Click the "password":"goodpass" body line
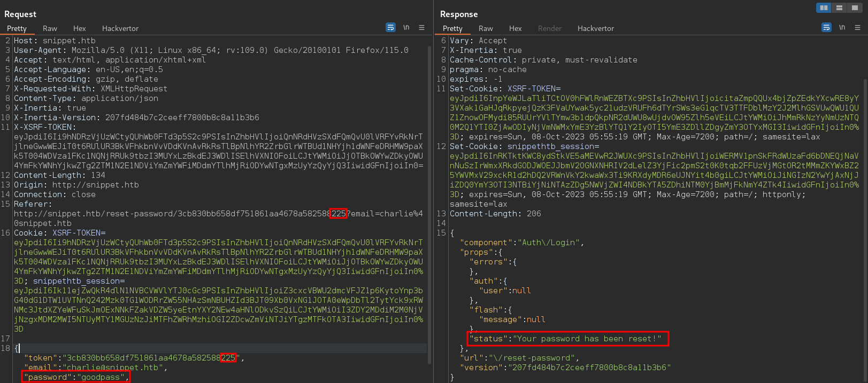 coord(76,377)
